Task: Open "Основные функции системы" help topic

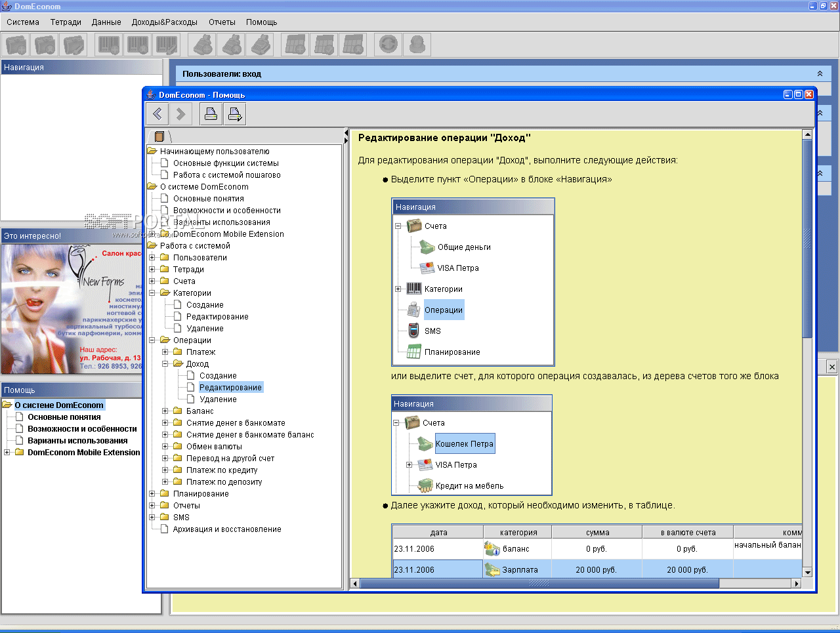Action: (x=226, y=163)
